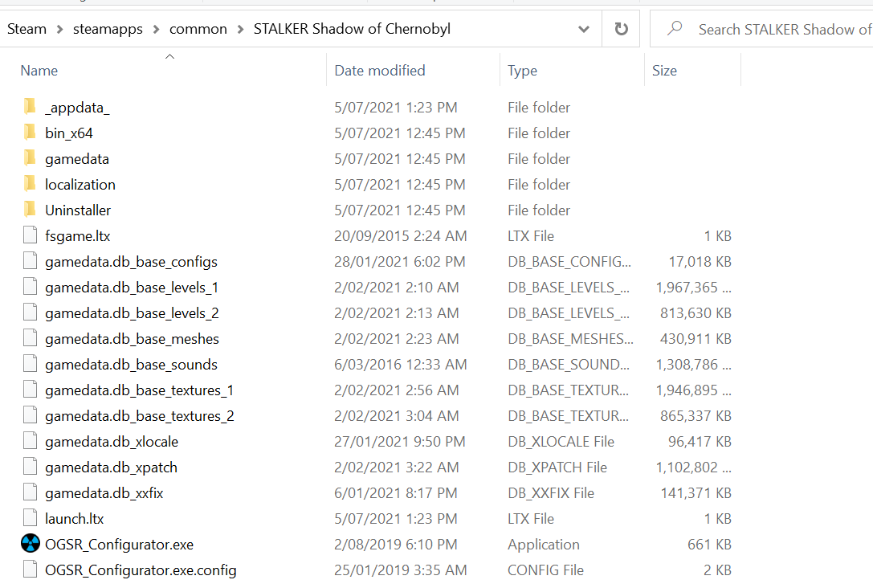The width and height of the screenshot is (873, 588).
Task: Select the gamedata.db_base_levels_1 file name
Action: click(132, 288)
